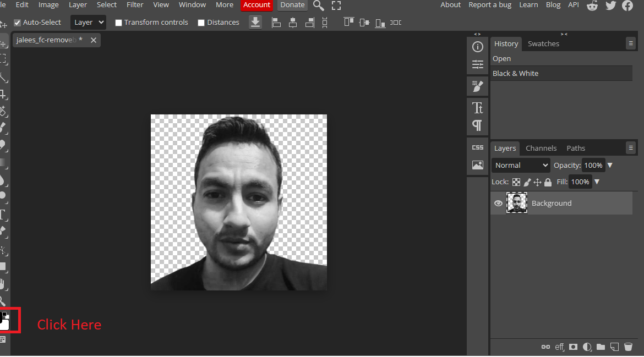The width and height of the screenshot is (644, 357).
Task: Uncheck the Auto-Select checkbox
Action: (x=17, y=23)
